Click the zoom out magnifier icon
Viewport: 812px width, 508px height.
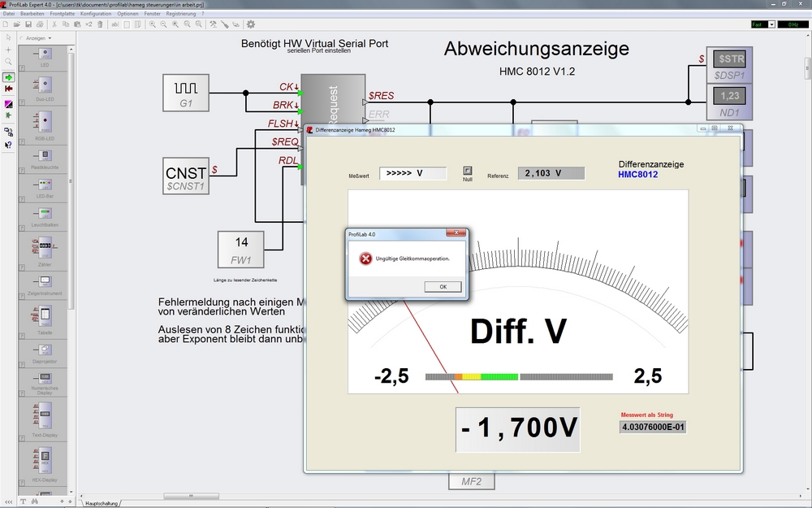pos(164,24)
